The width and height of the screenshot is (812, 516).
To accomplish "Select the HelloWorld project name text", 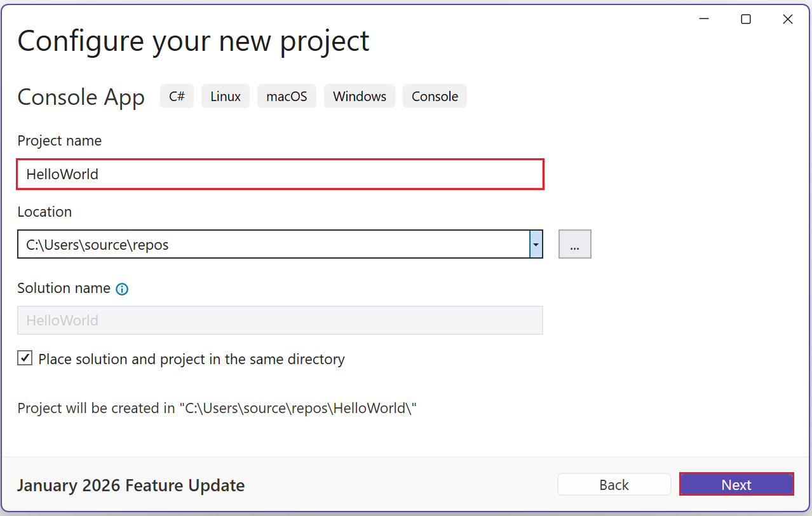I will pyautogui.click(x=62, y=174).
